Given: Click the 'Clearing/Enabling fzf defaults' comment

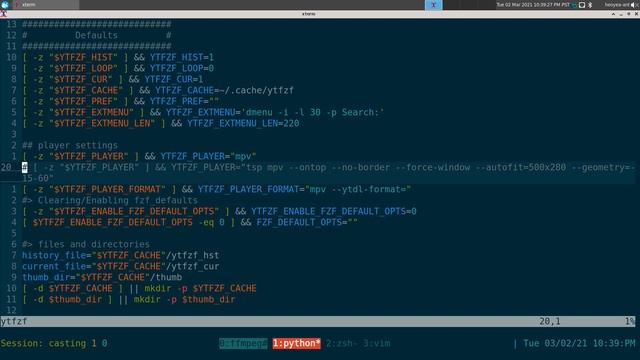Looking at the screenshot, I should pyautogui.click(x=118, y=200).
